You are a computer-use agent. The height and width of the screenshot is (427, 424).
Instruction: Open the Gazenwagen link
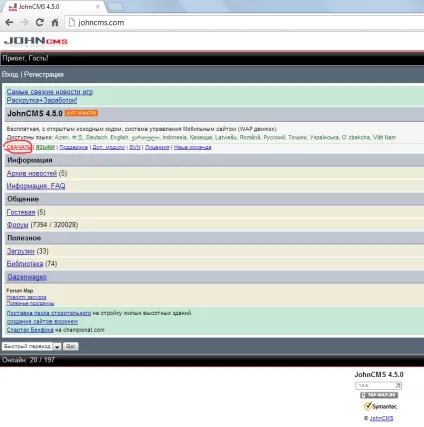click(x=27, y=277)
